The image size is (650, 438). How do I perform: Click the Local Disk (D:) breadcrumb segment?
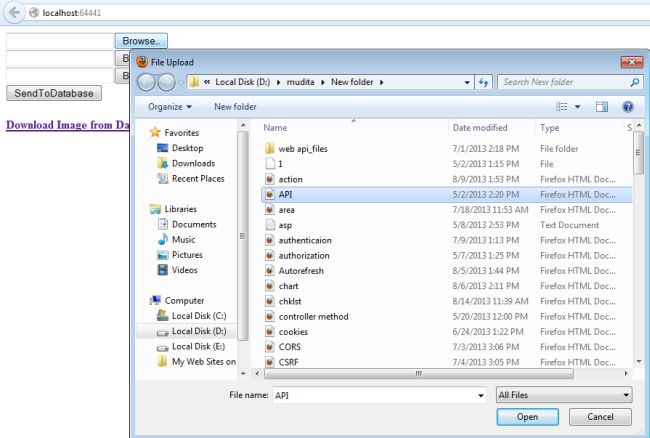click(x=243, y=82)
